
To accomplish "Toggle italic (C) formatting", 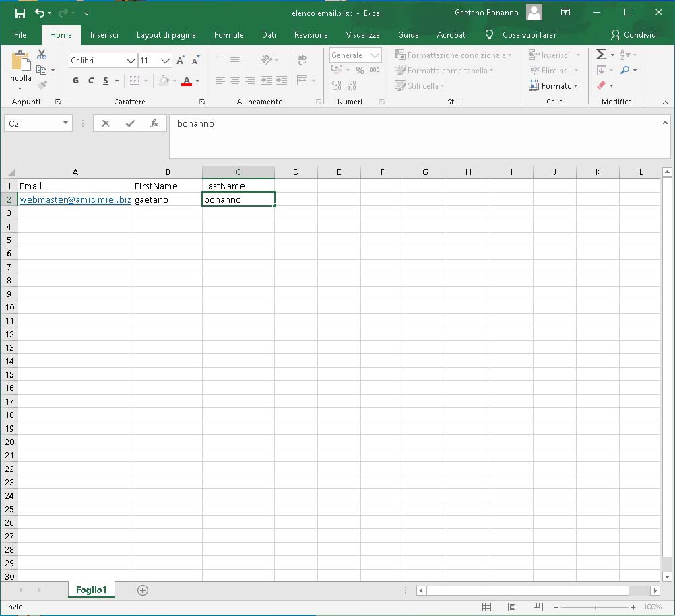I will (x=91, y=80).
